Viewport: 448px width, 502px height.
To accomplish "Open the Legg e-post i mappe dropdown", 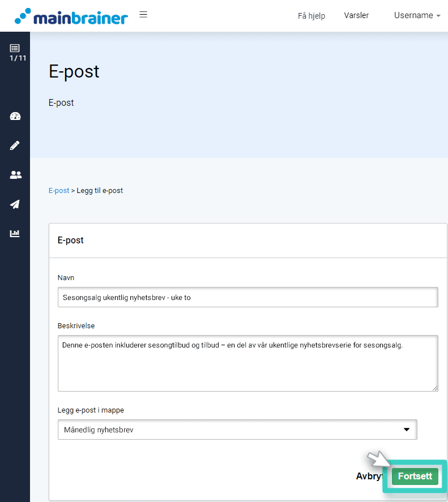I will coord(237,430).
